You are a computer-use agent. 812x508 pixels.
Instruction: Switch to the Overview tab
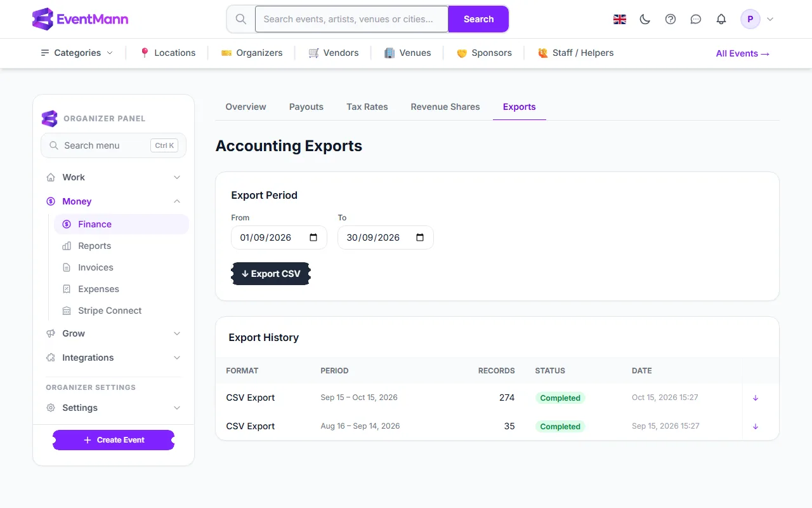(x=246, y=107)
